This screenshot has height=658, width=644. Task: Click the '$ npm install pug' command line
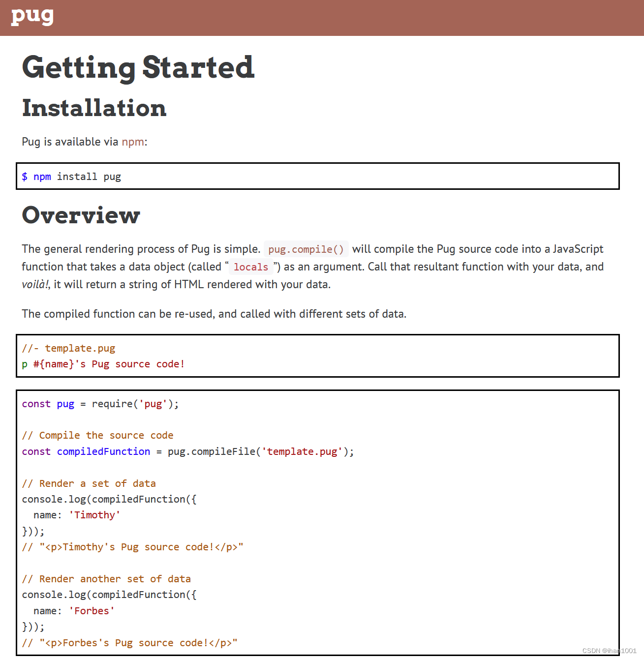tap(71, 177)
